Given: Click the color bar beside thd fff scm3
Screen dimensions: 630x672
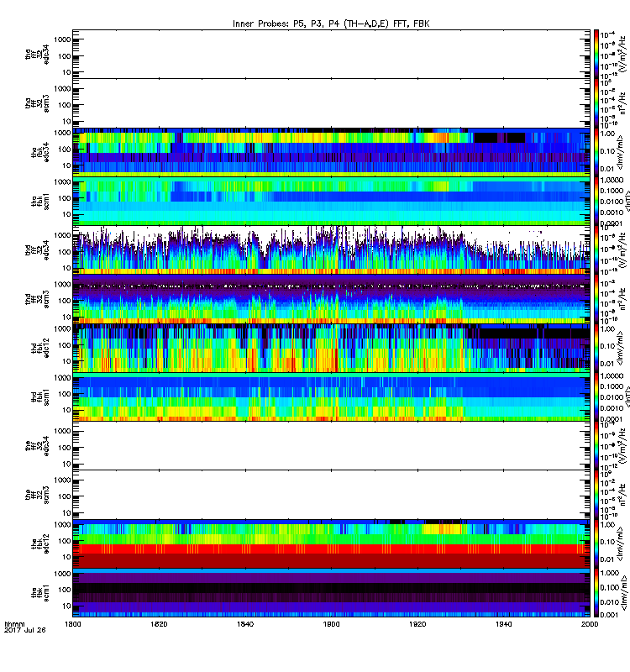Looking at the screenshot, I should pyautogui.click(x=596, y=299).
